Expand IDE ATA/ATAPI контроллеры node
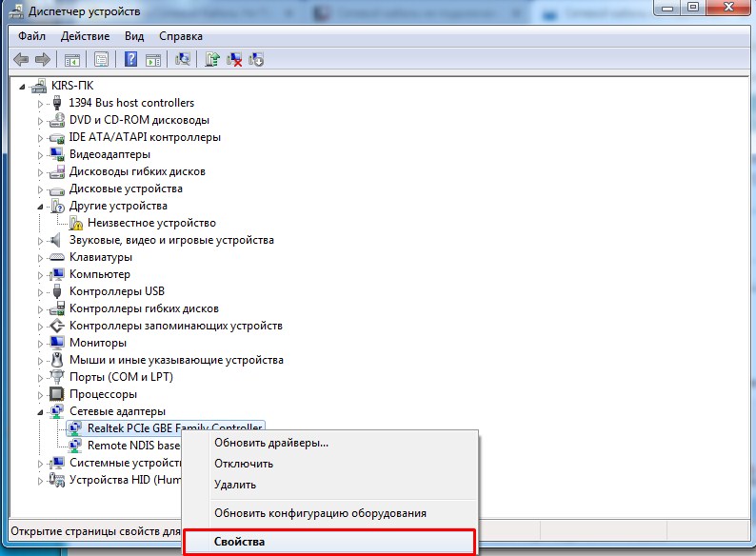 tap(41, 138)
